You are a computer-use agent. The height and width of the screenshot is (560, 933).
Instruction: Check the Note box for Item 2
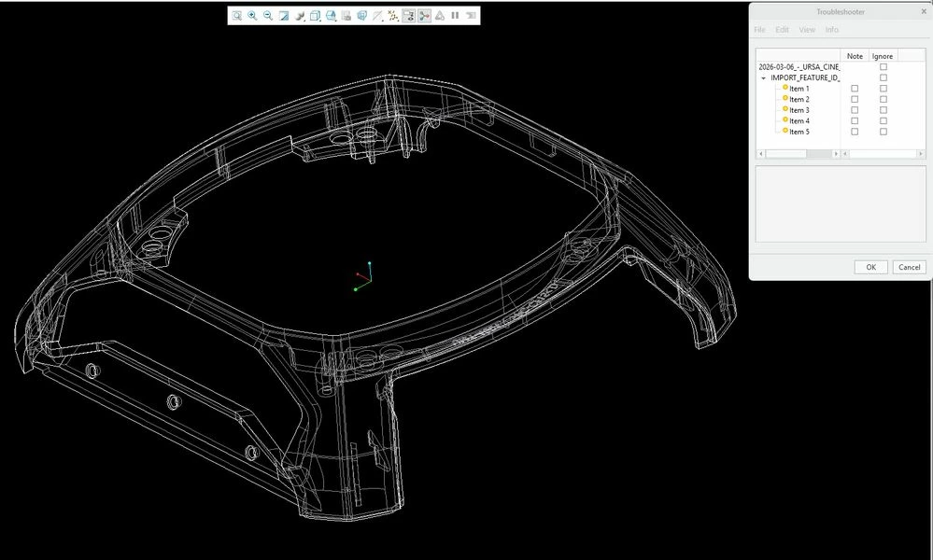[855, 99]
